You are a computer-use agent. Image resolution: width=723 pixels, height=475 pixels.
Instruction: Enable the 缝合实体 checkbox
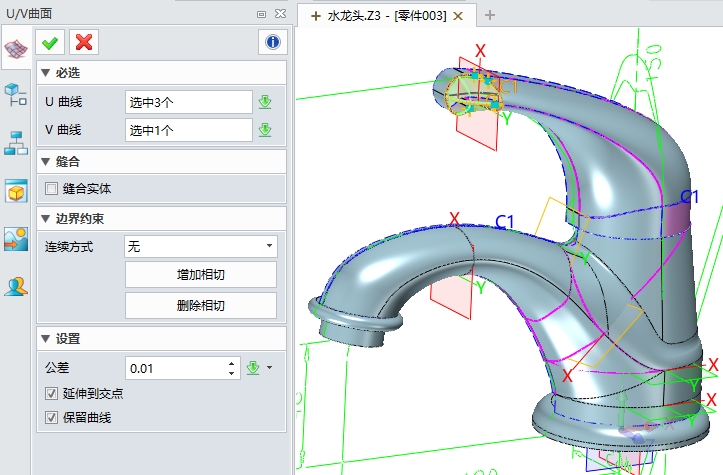tap(52, 188)
